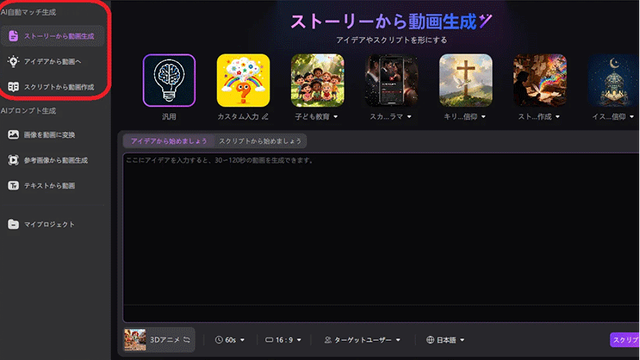Viewport: 640px width, 360px height.
Task: Select the キリ...信仰 cross thumbnail
Action: [x=466, y=80]
